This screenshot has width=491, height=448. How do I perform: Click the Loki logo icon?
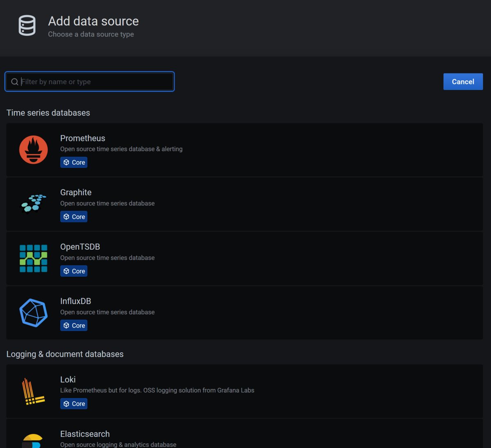point(34,391)
